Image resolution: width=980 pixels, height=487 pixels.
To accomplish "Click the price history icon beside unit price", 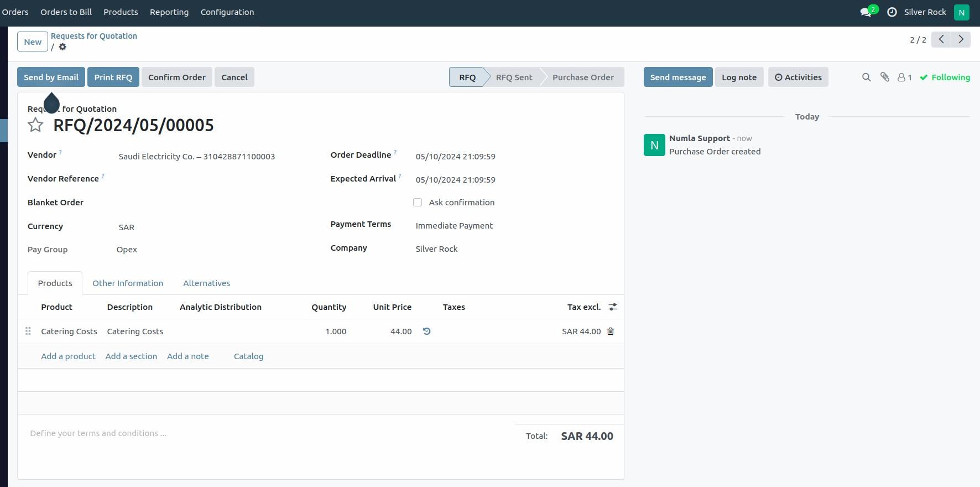I will tap(426, 331).
